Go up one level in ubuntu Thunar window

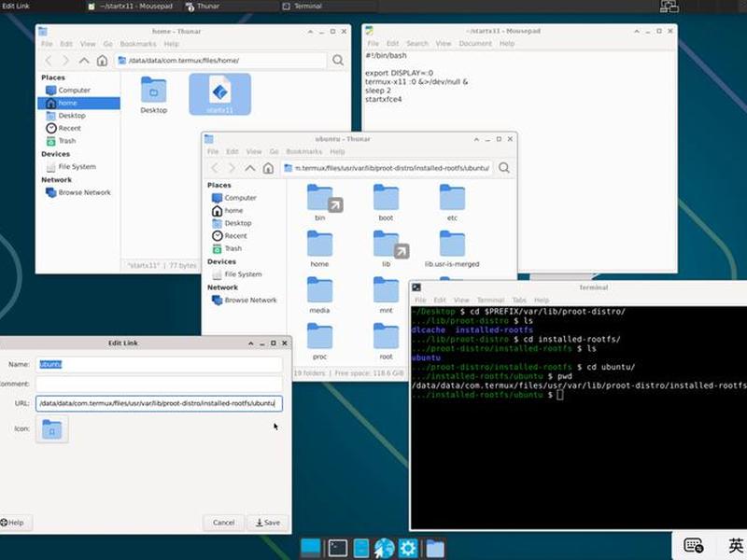click(249, 168)
